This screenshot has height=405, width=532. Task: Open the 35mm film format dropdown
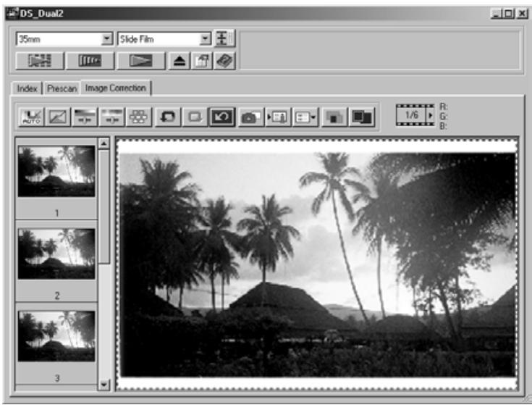[107, 38]
